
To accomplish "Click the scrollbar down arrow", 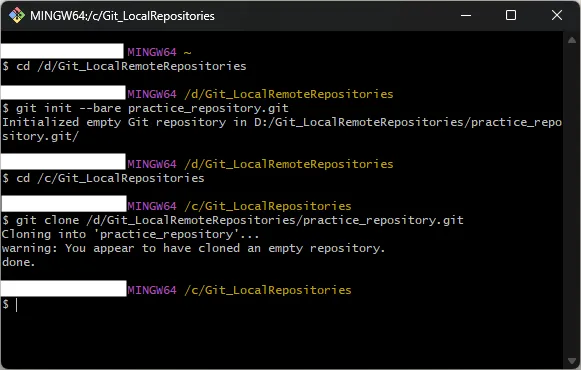I will click(x=572, y=361).
